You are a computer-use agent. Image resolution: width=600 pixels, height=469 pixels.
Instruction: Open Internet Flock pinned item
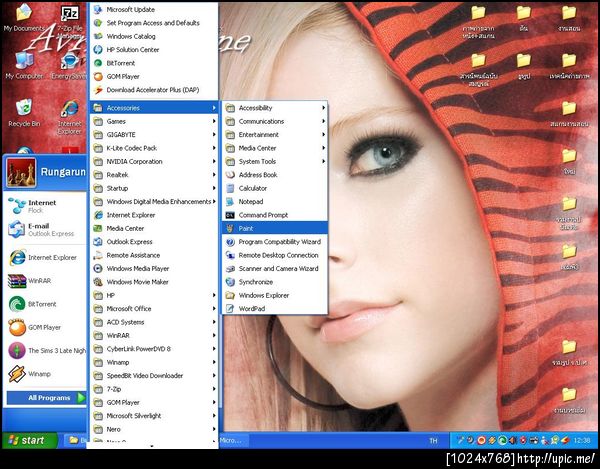(x=45, y=206)
